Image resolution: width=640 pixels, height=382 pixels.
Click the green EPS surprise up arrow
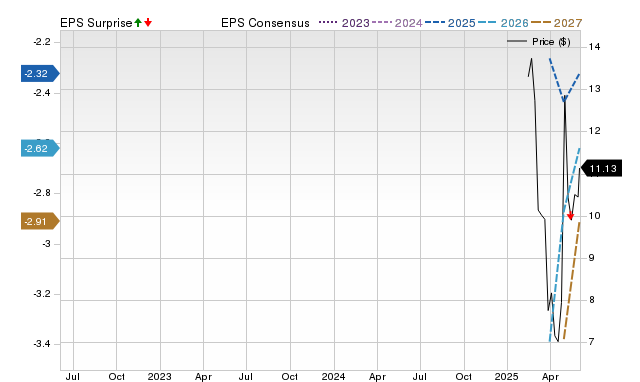coord(138,23)
